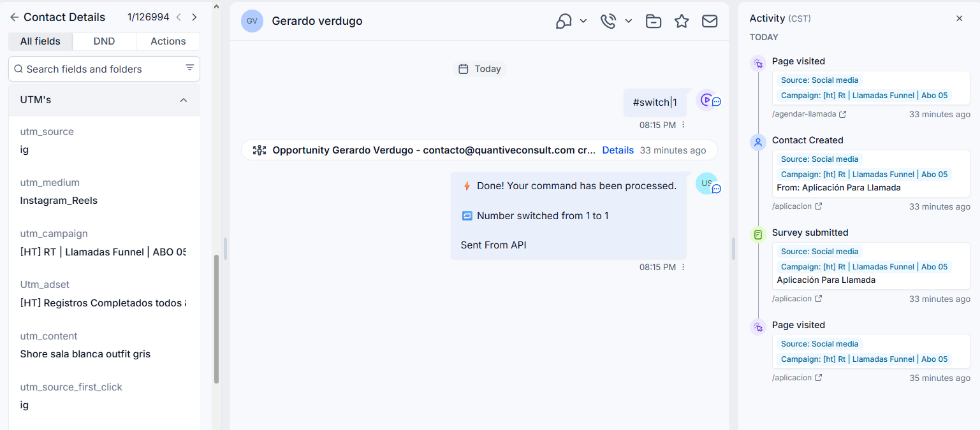Click the GV contact avatar
980x430 pixels.
click(x=252, y=21)
